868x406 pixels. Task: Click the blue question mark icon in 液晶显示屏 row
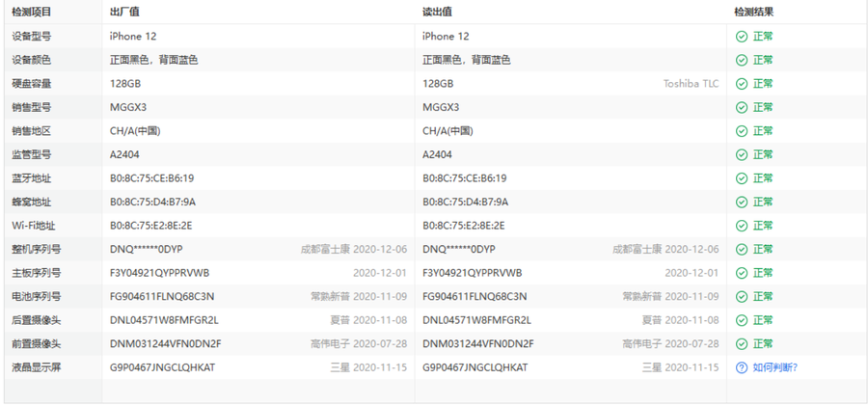(x=742, y=367)
